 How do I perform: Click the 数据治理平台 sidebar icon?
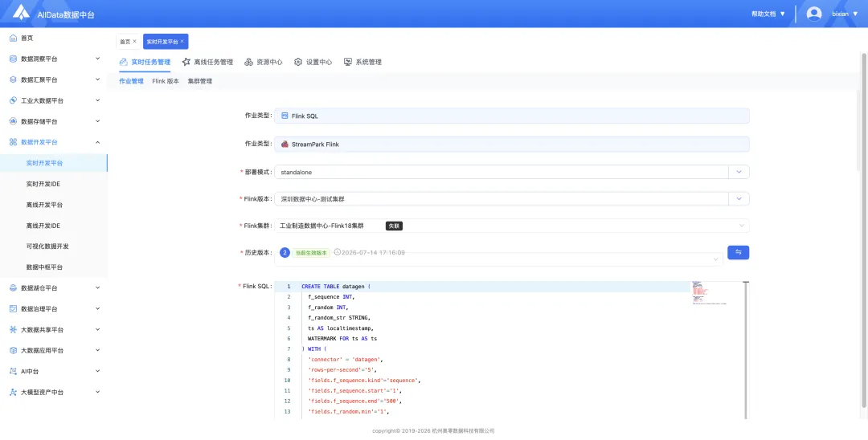tap(14, 309)
